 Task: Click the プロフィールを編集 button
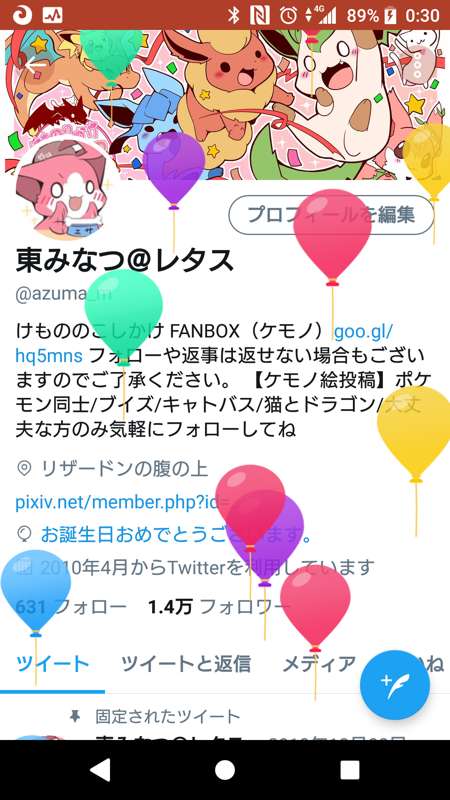pyautogui.click(x=331, y=215)
